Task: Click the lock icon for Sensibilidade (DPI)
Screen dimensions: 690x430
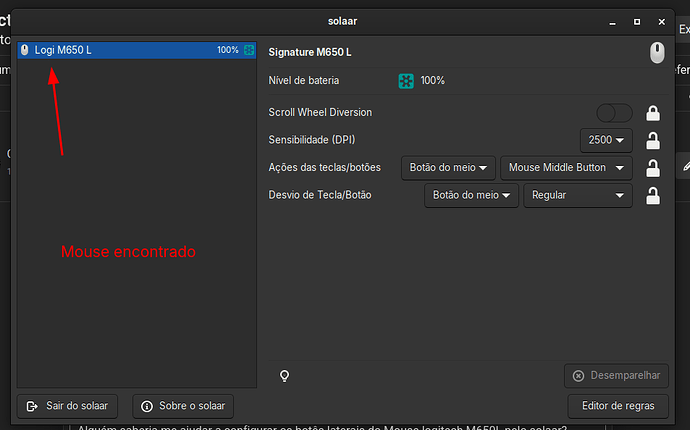Action: point(652,140)
